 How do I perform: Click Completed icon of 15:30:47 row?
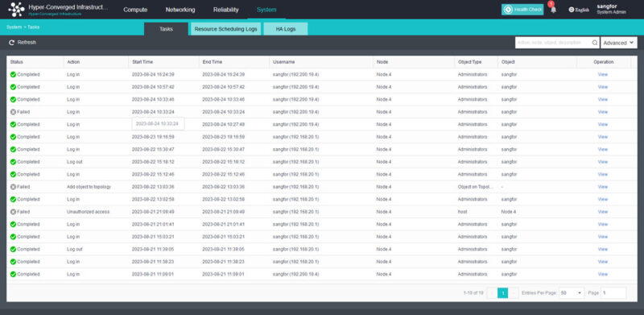coord(13,149)
